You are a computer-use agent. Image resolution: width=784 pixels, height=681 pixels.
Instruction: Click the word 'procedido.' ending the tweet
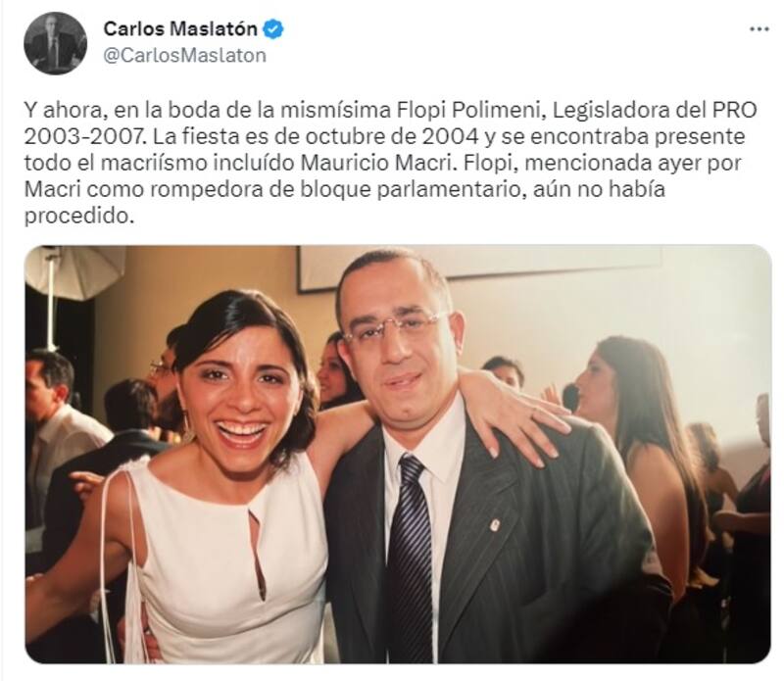79,217
